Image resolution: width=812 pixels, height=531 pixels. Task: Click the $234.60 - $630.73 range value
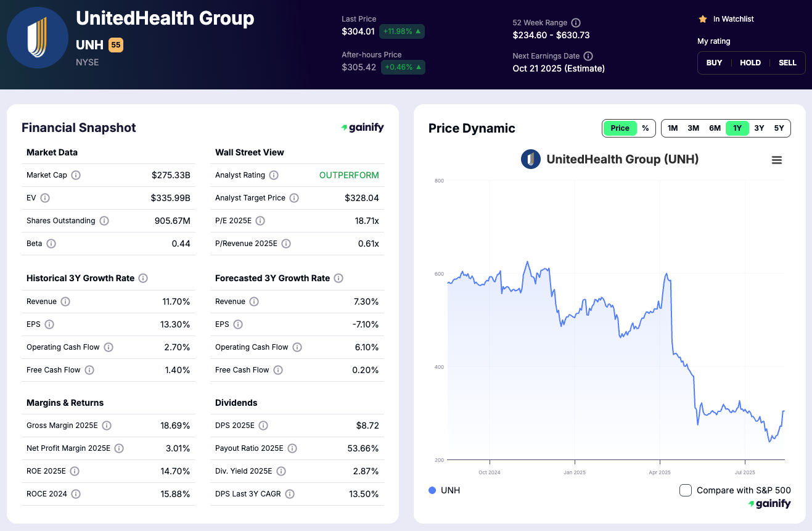pos(551,35)
